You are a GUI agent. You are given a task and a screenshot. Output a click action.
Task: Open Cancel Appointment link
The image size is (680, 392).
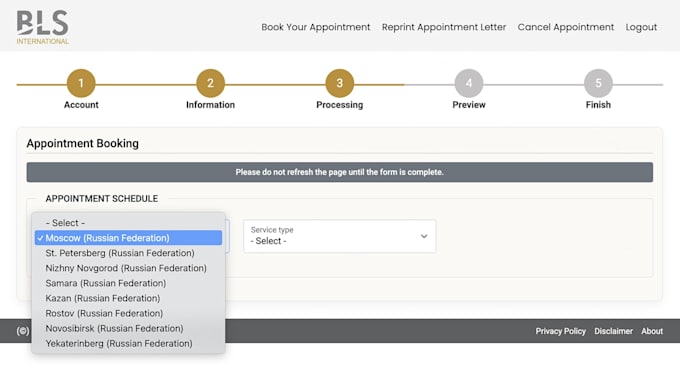(x=566, y=27)
